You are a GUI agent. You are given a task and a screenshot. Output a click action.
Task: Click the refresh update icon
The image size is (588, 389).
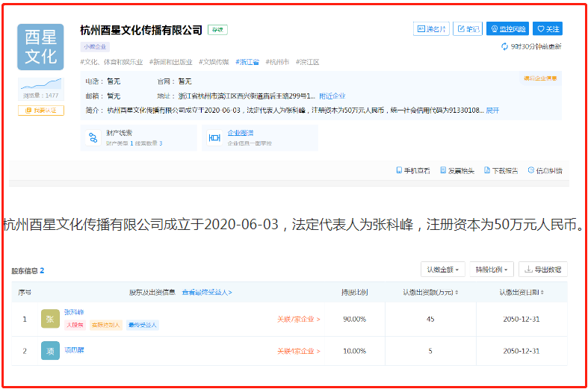click(505, 46)
